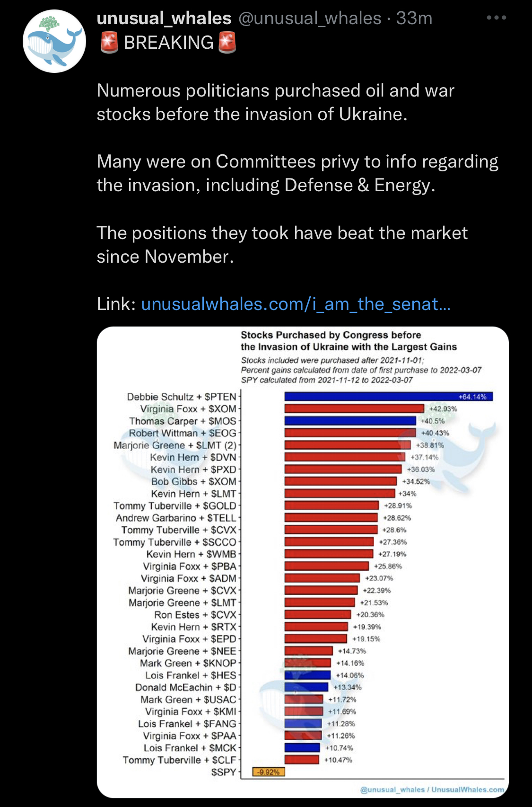This screenshot has height=807, width=532.
Task: Click the Kevin Hern + $DVN label
Action: point(193,457)
